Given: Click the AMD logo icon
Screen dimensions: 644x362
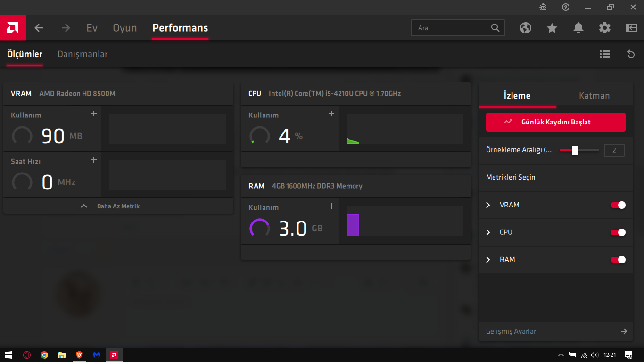Looking at the screenshot, I should [13, 28].
